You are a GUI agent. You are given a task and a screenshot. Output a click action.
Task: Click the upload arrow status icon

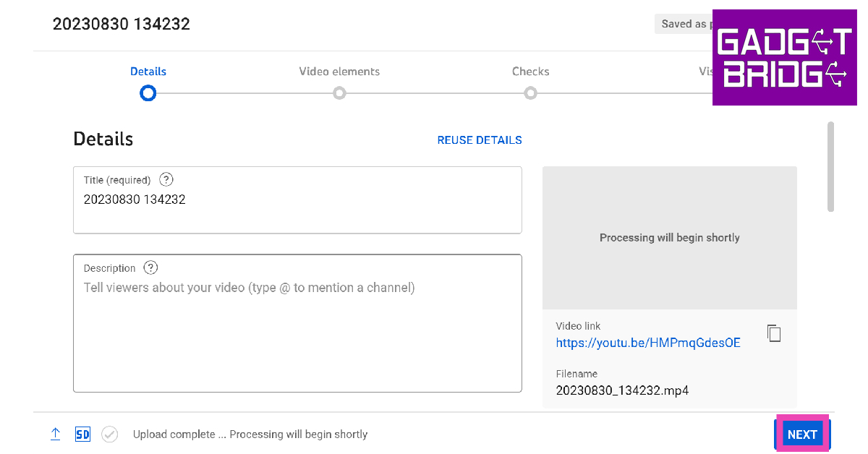56,434
